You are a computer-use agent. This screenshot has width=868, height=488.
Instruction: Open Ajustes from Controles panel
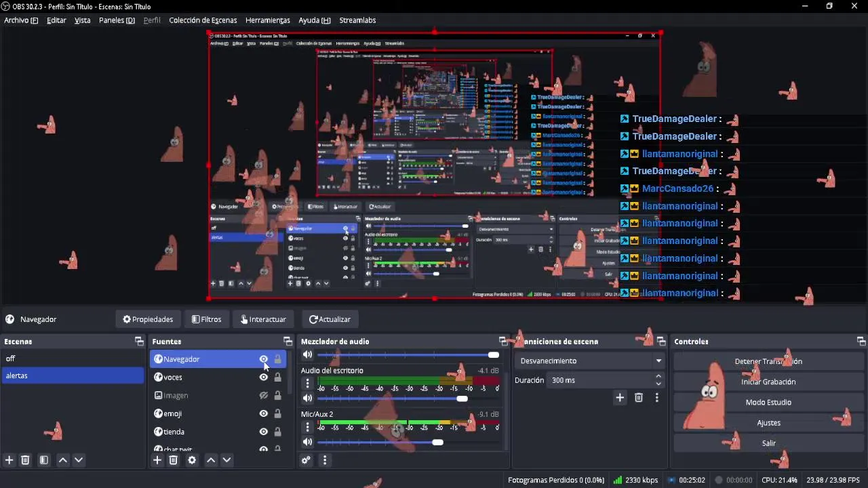[768, 423]
